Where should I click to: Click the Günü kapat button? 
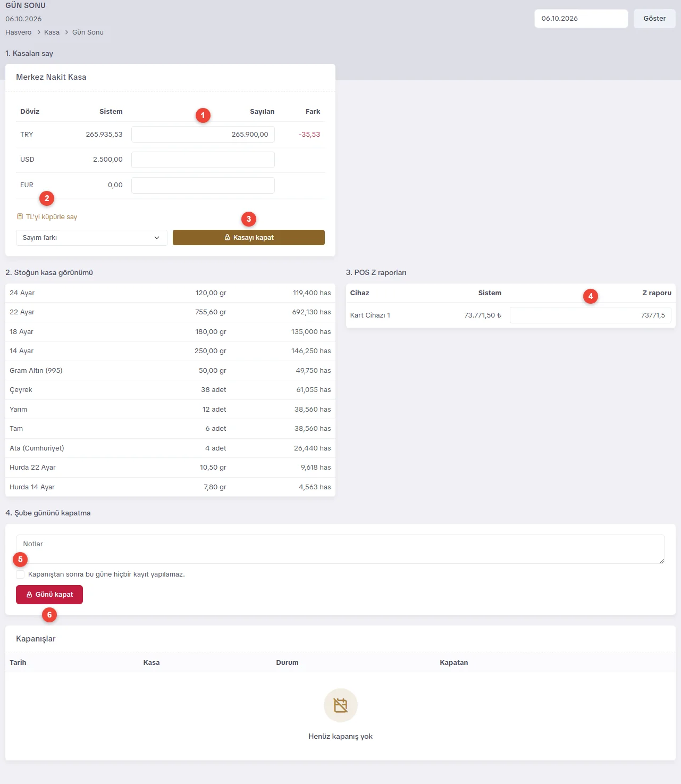click(x=49, y=595)
